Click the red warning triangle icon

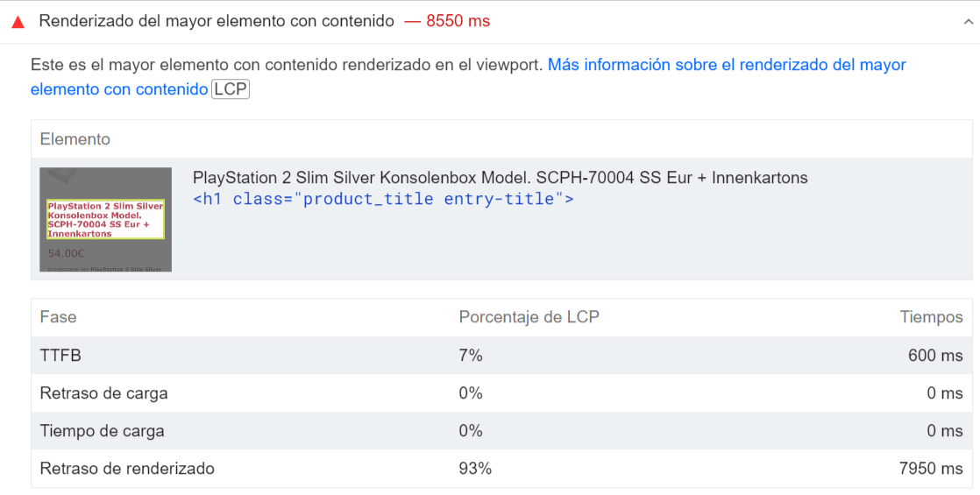[x=18, y=22]
